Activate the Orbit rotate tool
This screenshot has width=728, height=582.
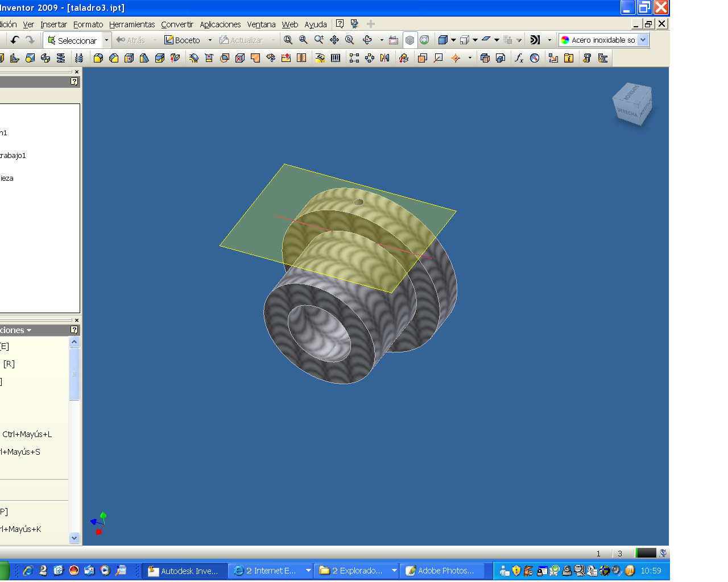(367, 40)
